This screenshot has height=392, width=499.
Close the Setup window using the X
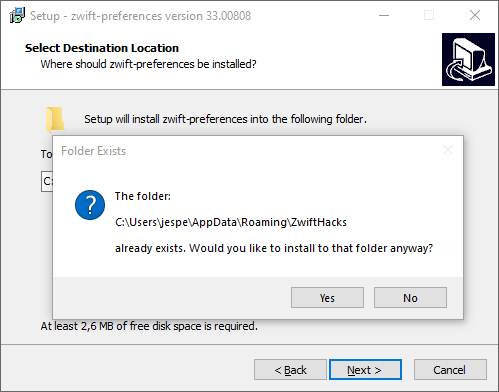click(x=475, y=15)
